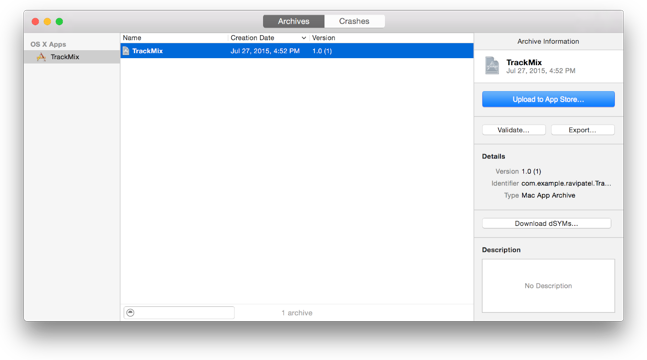This screenshot has height=360, width=647.
Task: Click the Validate button
Action: click(513, 130)
